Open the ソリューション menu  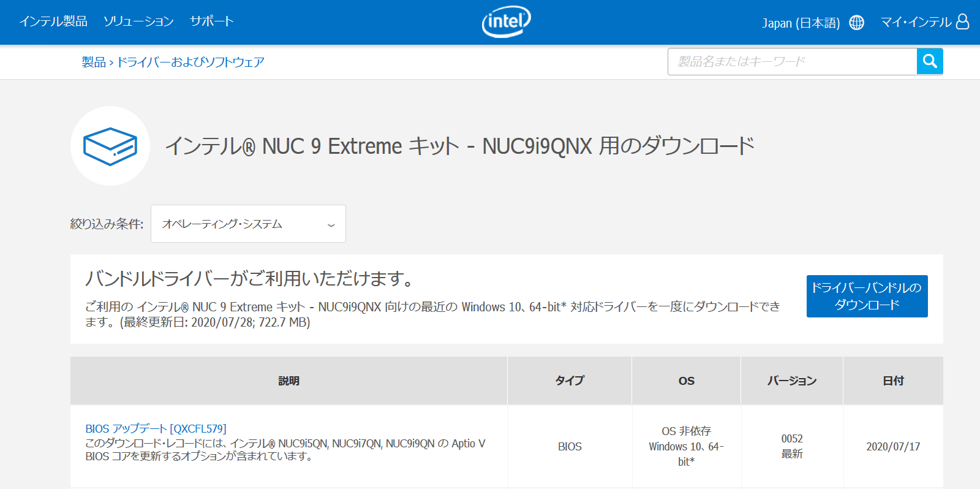(138, 21)
